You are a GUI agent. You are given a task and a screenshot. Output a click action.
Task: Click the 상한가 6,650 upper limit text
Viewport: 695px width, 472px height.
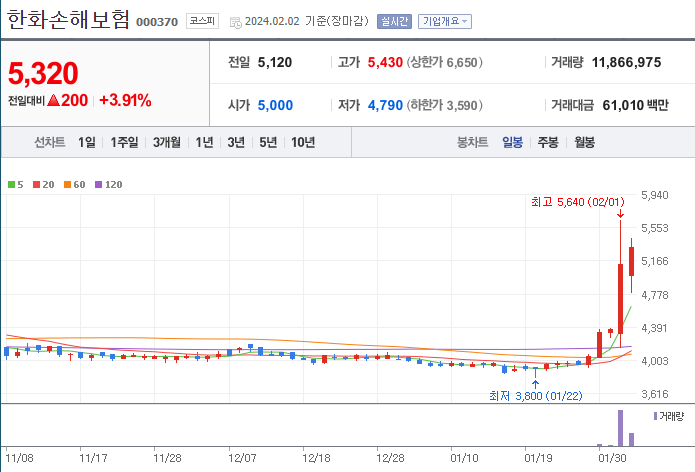tap(445, 62)
